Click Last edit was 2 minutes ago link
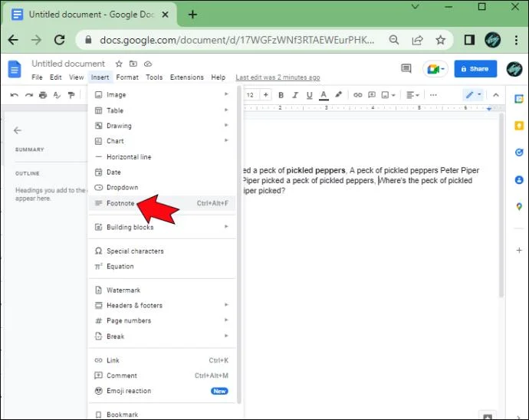 click(278, 77)
